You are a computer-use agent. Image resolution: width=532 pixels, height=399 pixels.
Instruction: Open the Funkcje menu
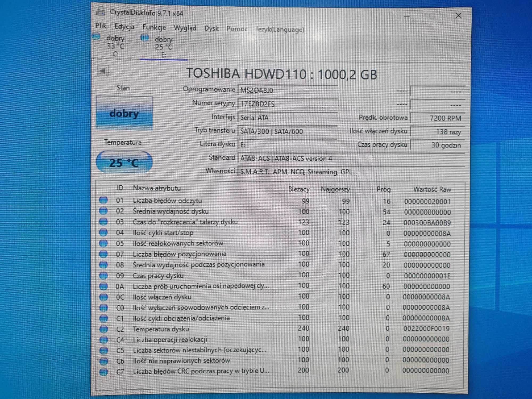coord(154,27)
